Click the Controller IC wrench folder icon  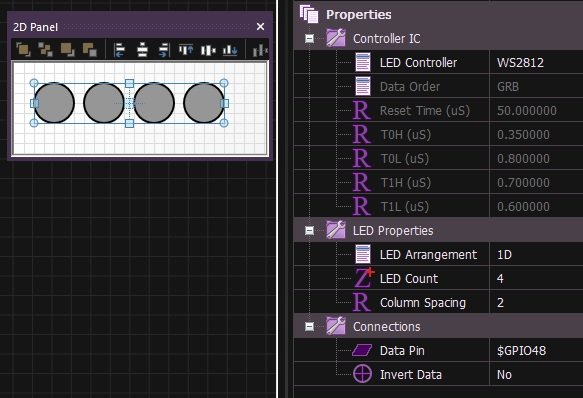[x=336, y=38]
